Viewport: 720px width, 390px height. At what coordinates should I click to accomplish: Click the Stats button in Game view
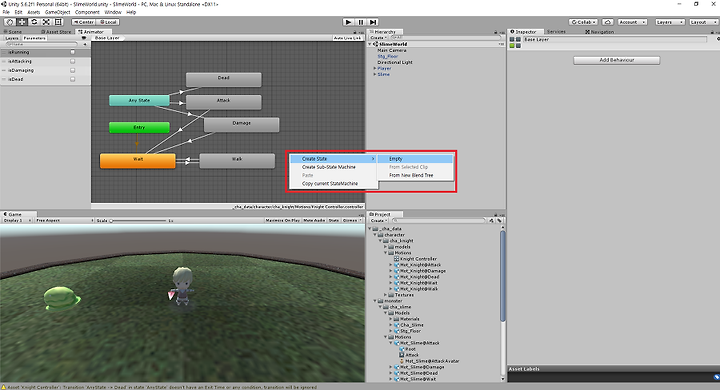(334, 220)
